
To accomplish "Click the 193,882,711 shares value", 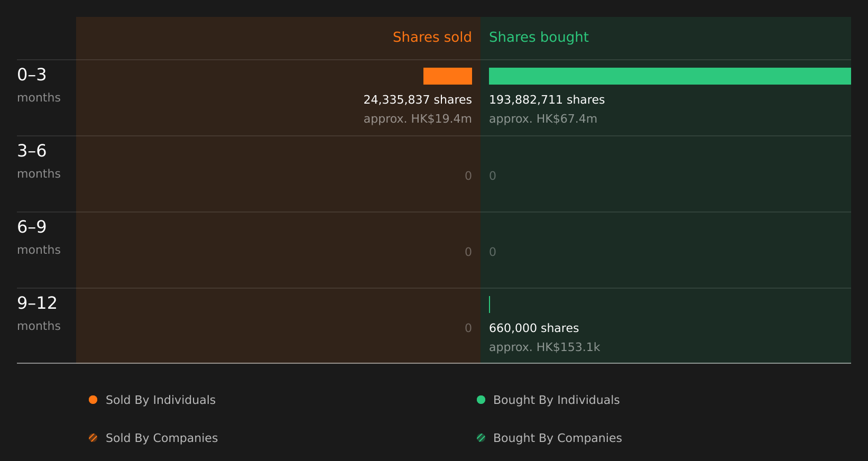I will (x=547, y=99).
